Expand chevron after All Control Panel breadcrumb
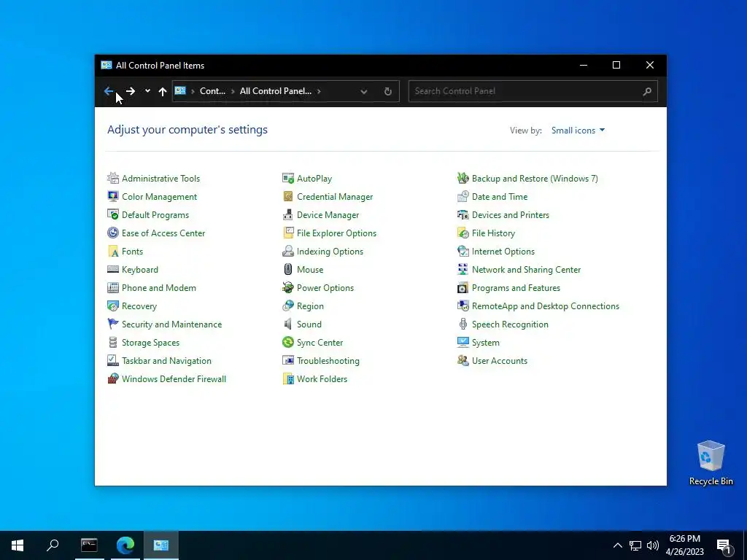The height and width of the screenshot is (560, 747). 319,91
